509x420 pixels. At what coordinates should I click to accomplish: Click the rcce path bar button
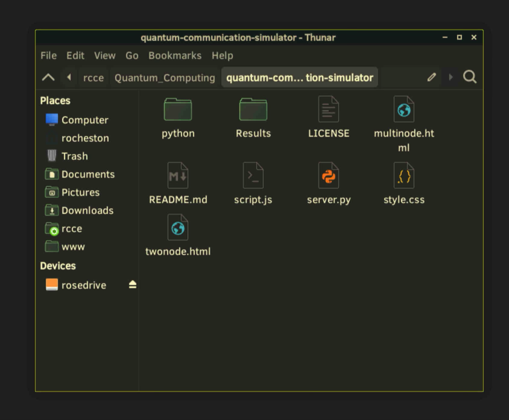point(93,78)
